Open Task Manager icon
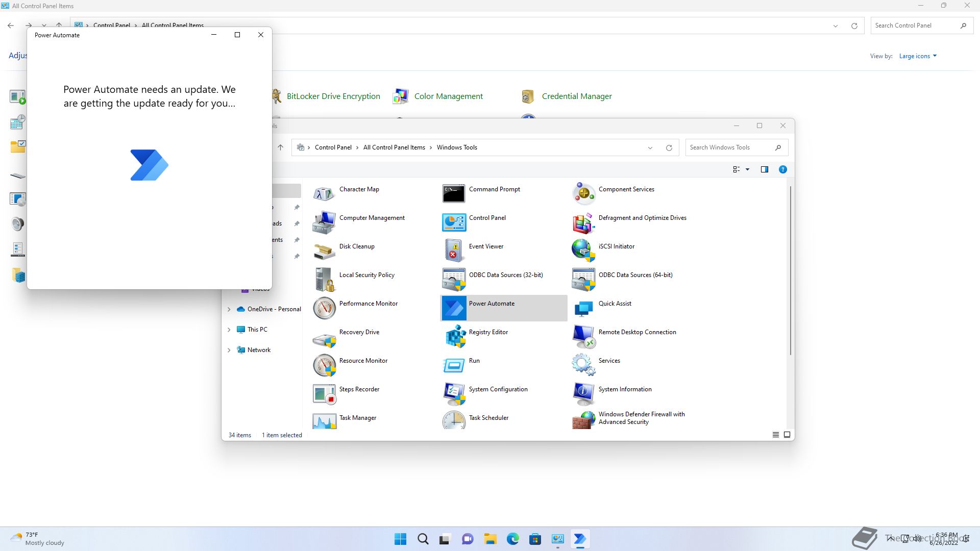The image size is (980, 551). tap(324, 420)
